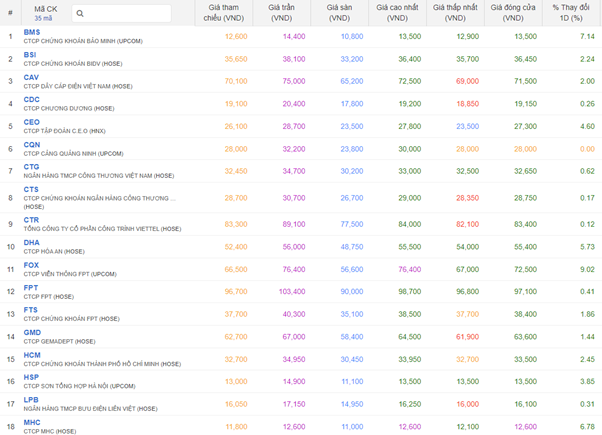602x435 pixels.
Task: Open the CAV stock ticker link
Action: (31, 77)
